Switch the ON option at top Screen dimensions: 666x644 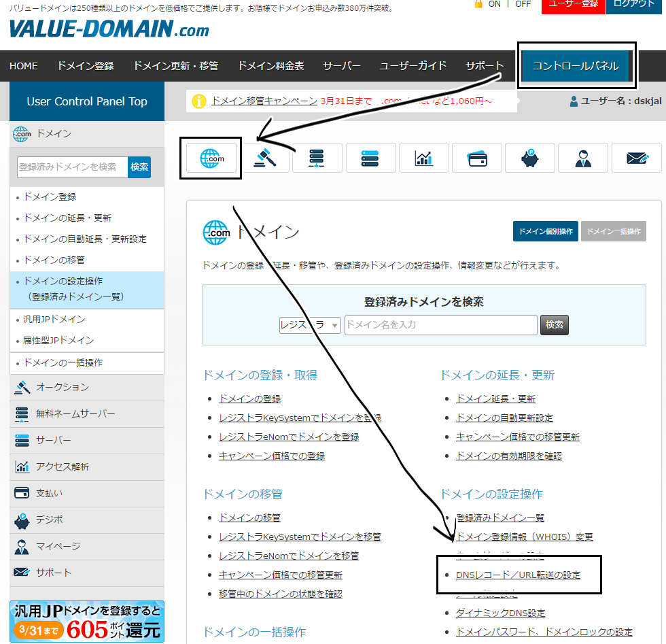pyautogui.click(x=495, y=4)
